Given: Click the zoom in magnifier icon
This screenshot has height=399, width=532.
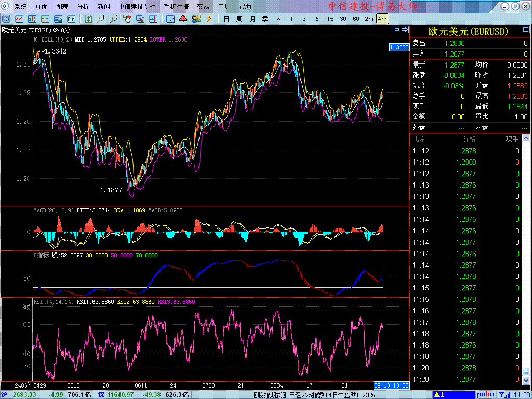Looking at the screenshot, I should pyautogui.click(x=102, y=19).
